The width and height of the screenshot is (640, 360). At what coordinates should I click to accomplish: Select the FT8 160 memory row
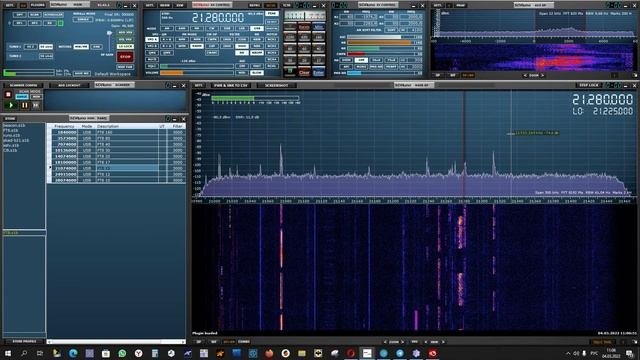click(116, 132)
